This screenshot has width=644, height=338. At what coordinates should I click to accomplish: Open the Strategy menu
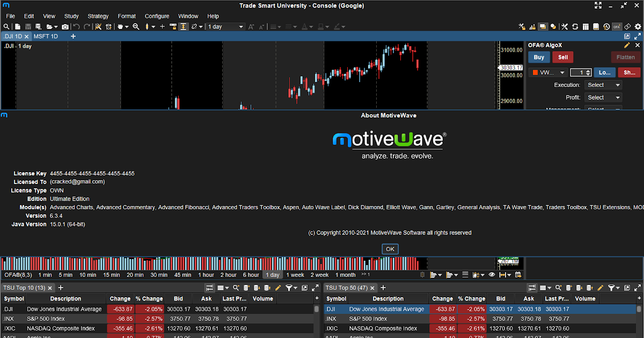[x=98, y=16]
